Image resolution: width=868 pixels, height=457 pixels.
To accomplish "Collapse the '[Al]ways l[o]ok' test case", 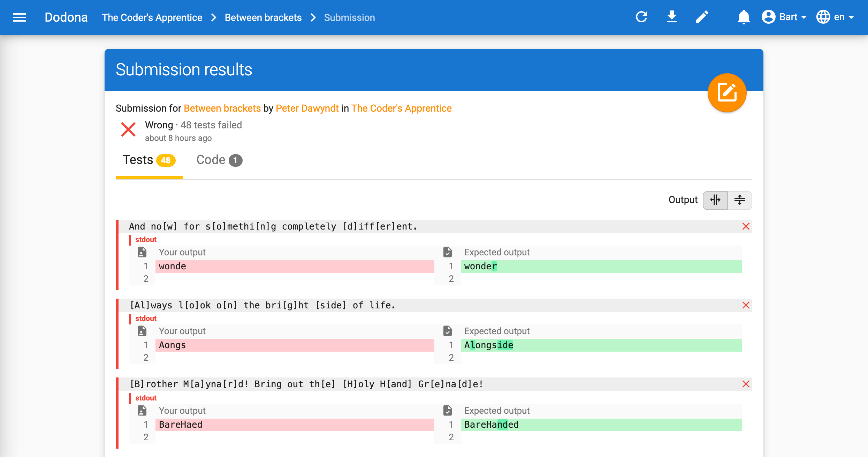I will coord(746,305).
